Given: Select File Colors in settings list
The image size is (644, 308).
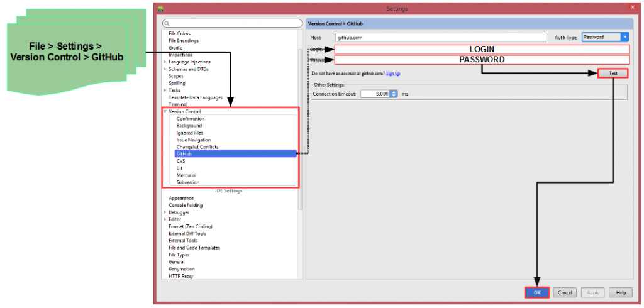Looking at the screenshot, I should pyautogui.click(x=179, y=34).
